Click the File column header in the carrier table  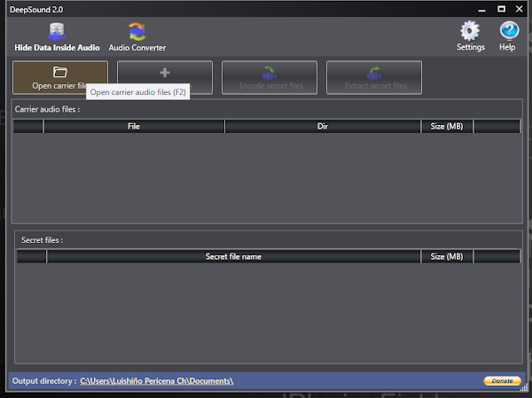point(134,126)
